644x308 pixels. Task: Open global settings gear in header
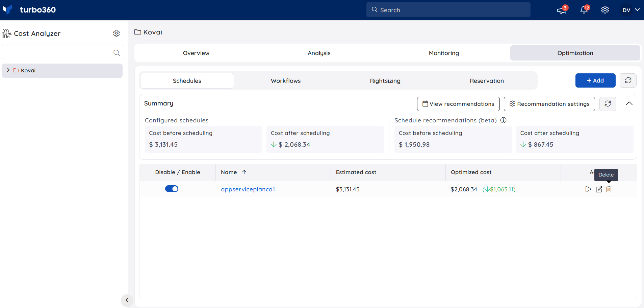605,10
